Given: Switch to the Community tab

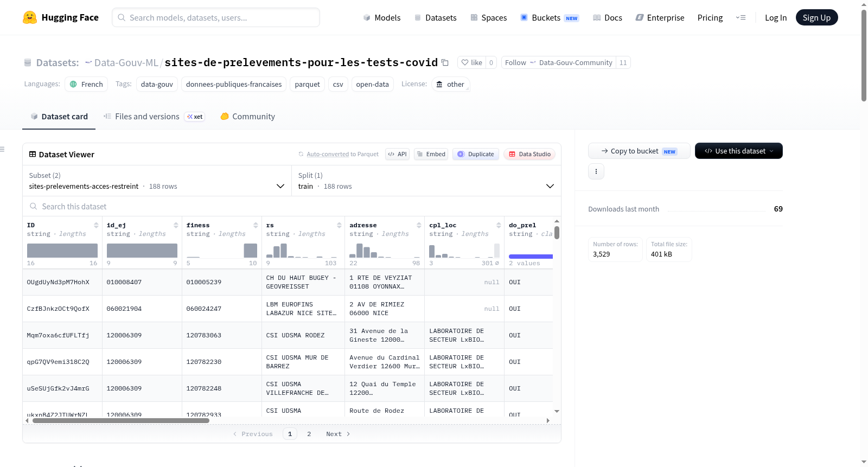Looking at the screenshot, I should [247, 117].
